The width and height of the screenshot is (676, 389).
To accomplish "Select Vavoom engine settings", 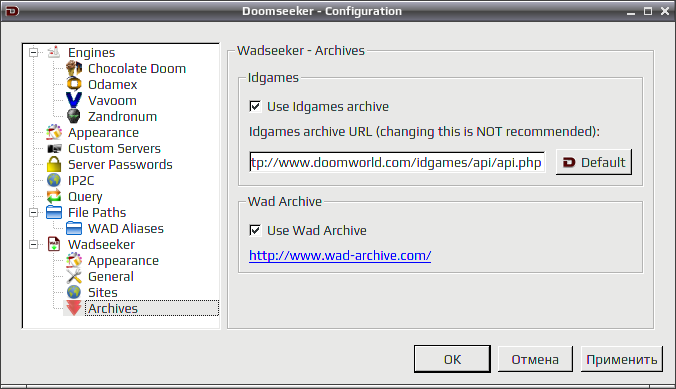I will click(112, 100).
